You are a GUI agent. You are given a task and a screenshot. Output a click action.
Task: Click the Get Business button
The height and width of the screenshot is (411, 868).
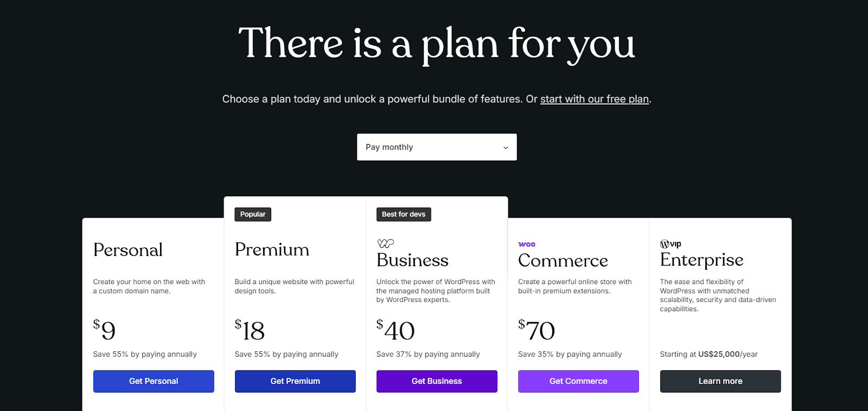pos(437,381)
